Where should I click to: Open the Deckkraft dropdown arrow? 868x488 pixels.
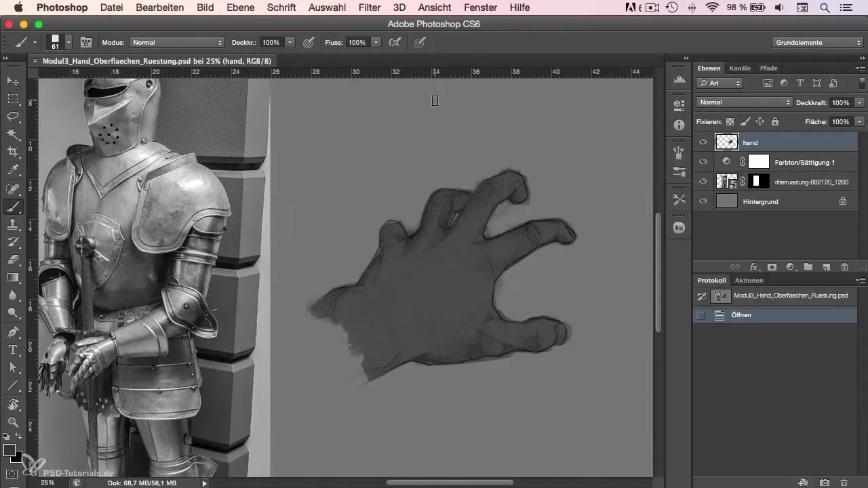click(859, 102)
